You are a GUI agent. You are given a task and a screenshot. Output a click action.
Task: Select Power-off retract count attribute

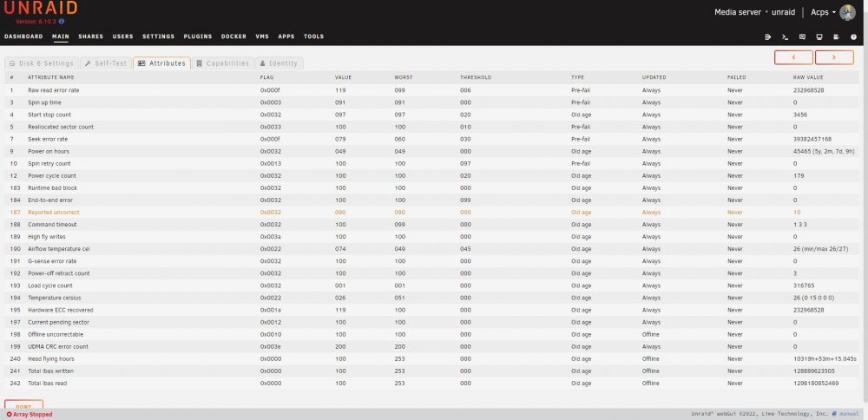(59, 272)
